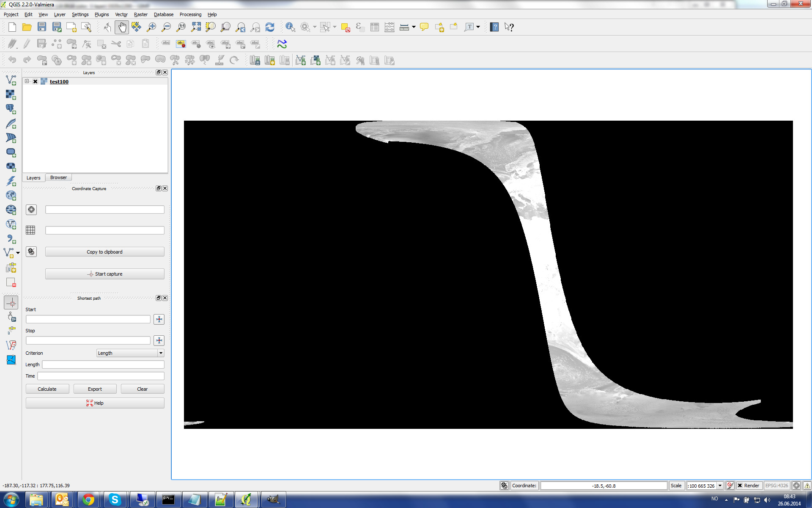Add a vector layer from the side toolbar

point(11,80)
